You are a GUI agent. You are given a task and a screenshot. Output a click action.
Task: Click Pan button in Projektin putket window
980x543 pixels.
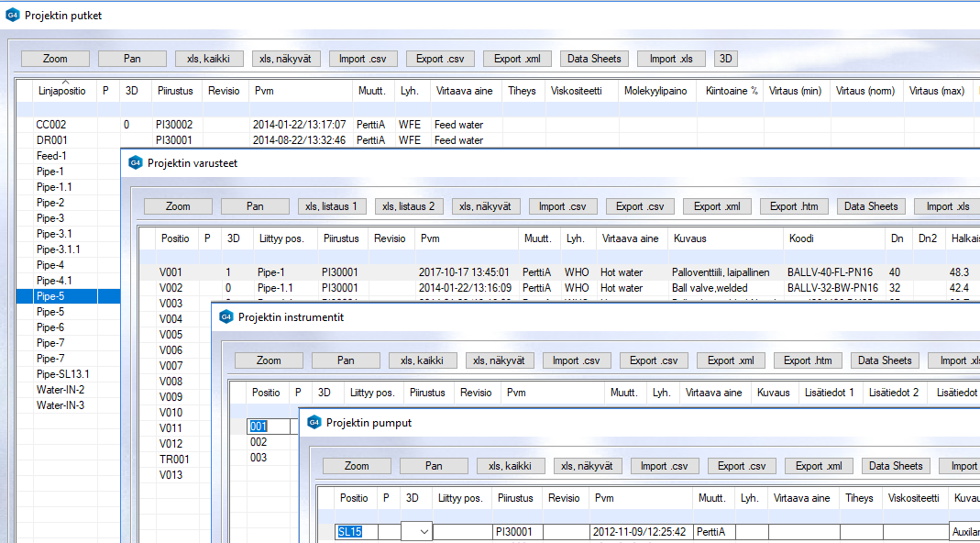132,59
